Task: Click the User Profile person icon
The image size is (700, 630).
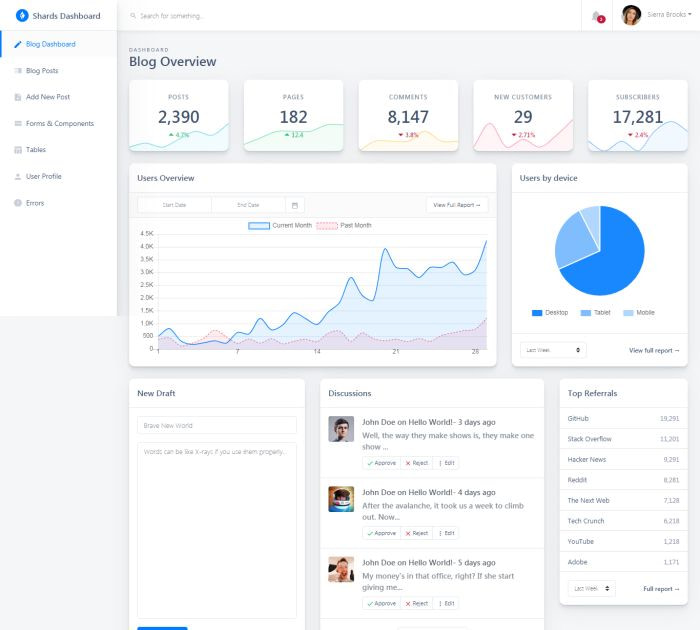Action: click(18, 176)
